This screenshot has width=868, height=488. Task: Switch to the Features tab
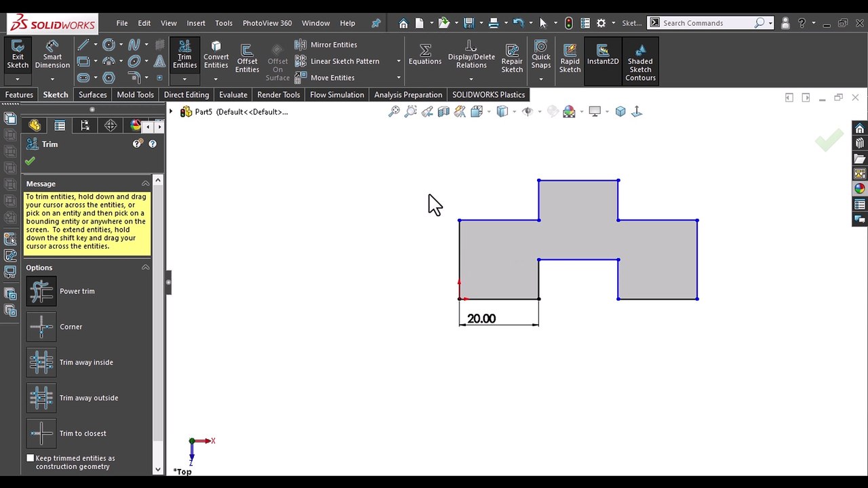[x=19, y=95]
